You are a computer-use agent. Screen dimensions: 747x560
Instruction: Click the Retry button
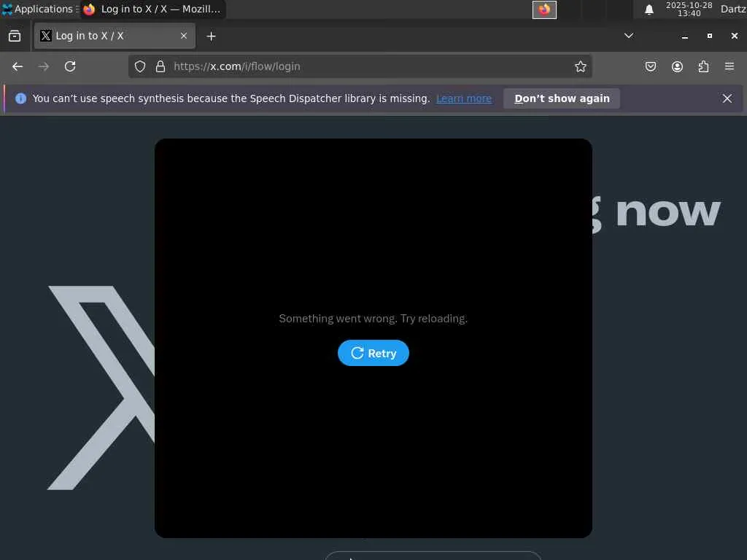[x=373, y=353]
